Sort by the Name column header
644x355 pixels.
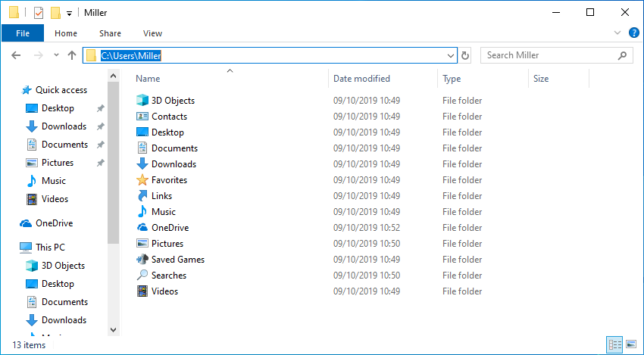148,79
